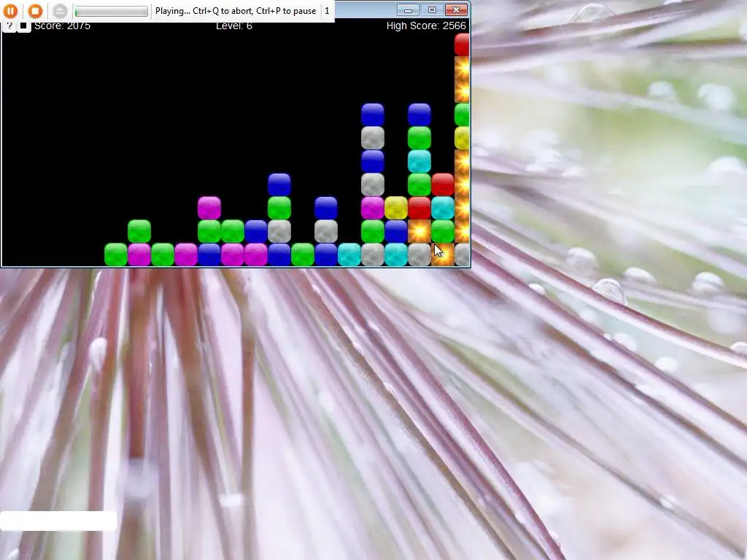Click the leftmost cyan block on bottom row
Screen dimensions: 747x560
[349, 254]
